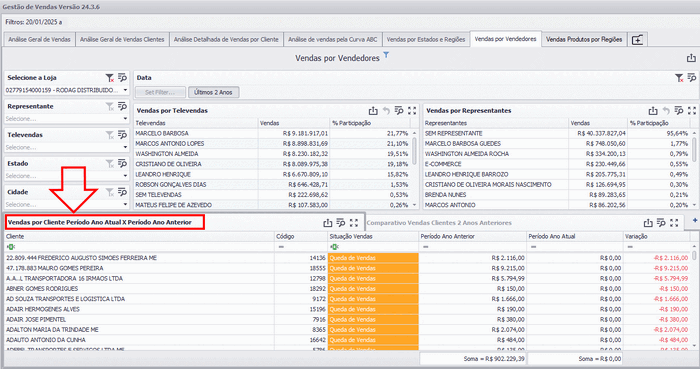Sort by the Situação Vendas column header
This screenshot has height=369, width=700.
[373, 236]
